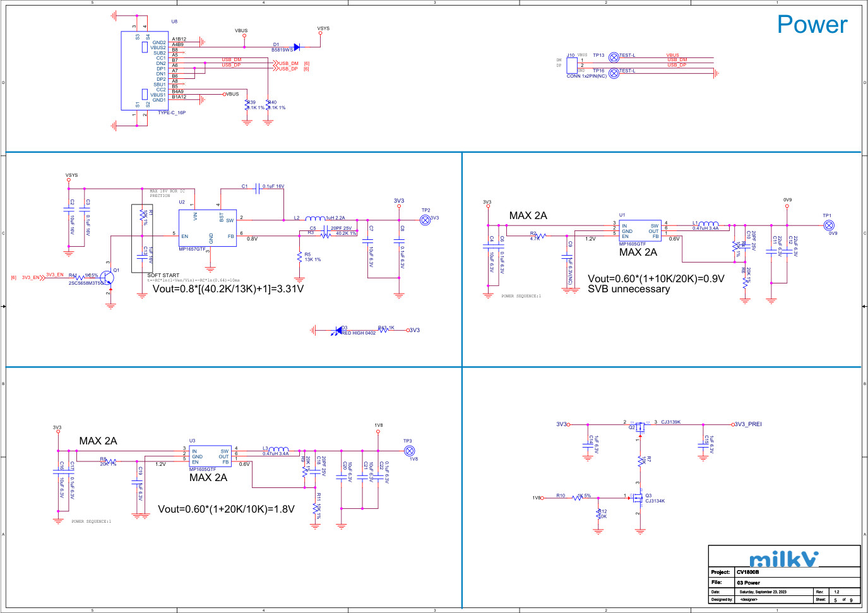This screenshot has width=868, height=613.
Task: Click the "SOFT START" label
Action: click(x=163, y=275)
